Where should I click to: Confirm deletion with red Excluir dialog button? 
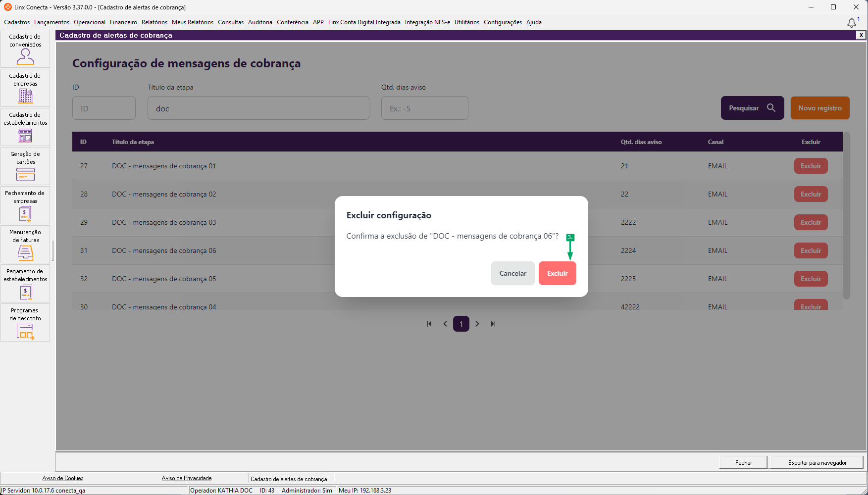[557, 273]
